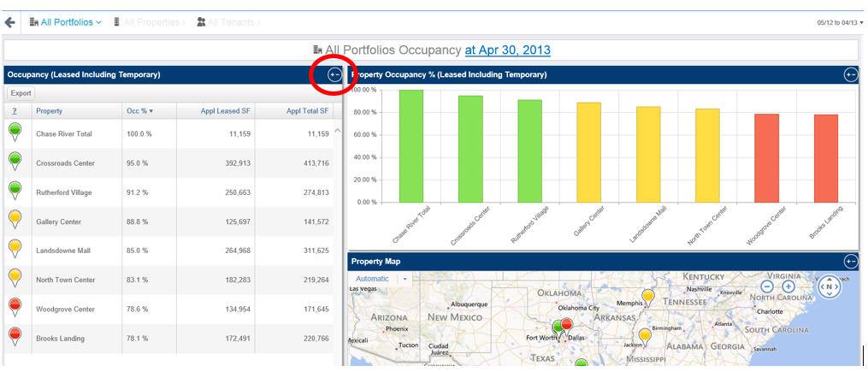Click the Export button

click(x=21, y=93)
